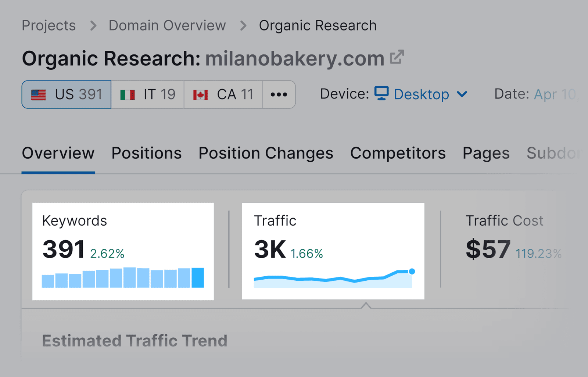
Task: Click the breadcrumb chevron after Domain Overview
Action: pos(243,25)
